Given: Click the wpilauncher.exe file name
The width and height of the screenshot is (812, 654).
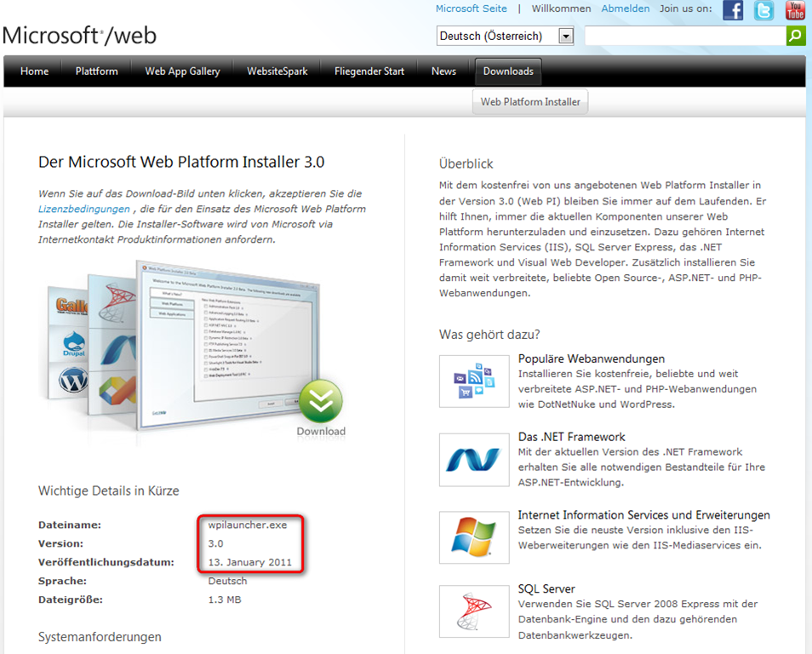Looking at the screenshot, I should (248, 525).
